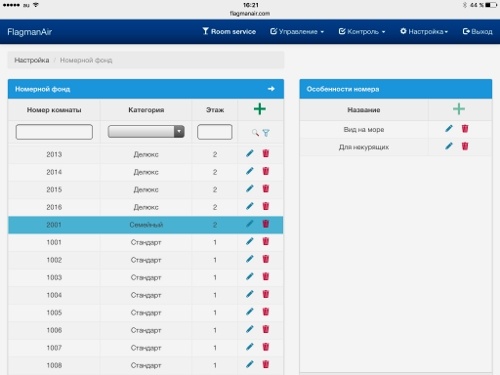
Task: Delete room 2014 using trash icon
Action: point(266,171)
